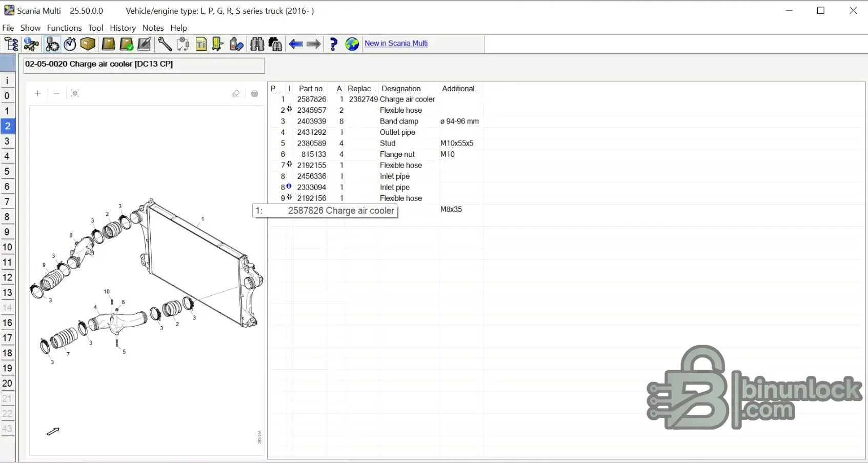868x463 pixels.
Task: Open the History menu
Action: 123,28
